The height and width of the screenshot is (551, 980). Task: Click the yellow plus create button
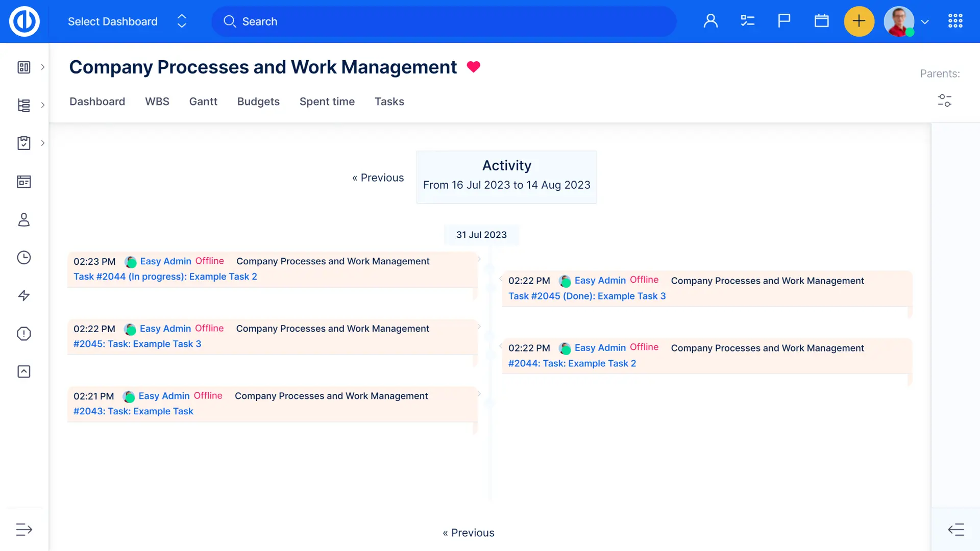(859, 21)
